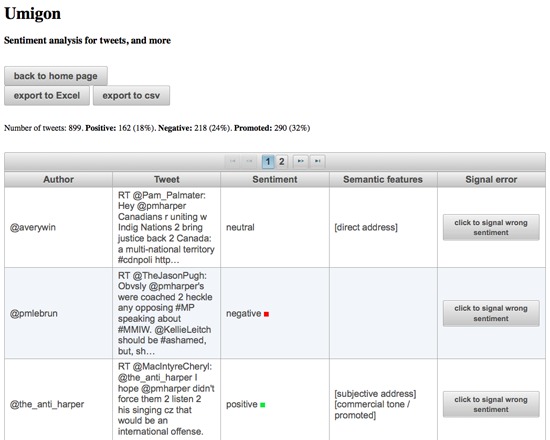Select the @pmlebrun author cell
This screenshot has height=440, width=550.
click(59, 313)
